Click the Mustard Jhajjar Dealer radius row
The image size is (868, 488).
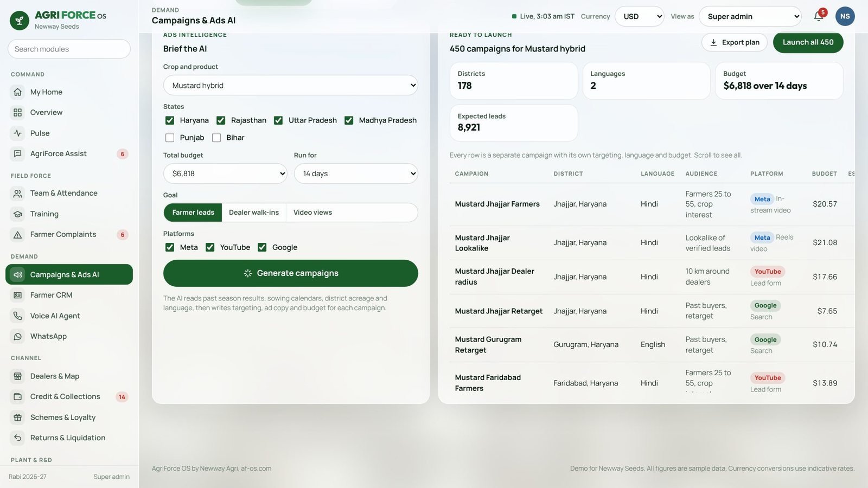pyautogui.click(x=652, y=277)
